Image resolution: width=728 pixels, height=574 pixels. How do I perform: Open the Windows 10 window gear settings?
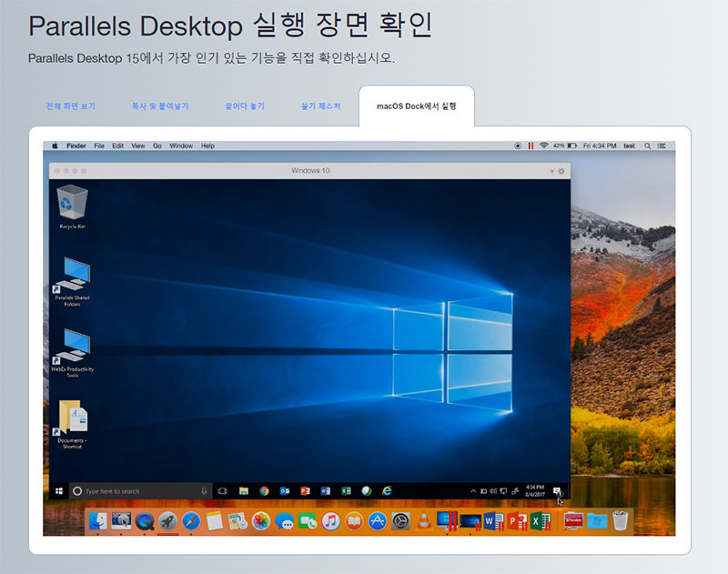(561, 171)
